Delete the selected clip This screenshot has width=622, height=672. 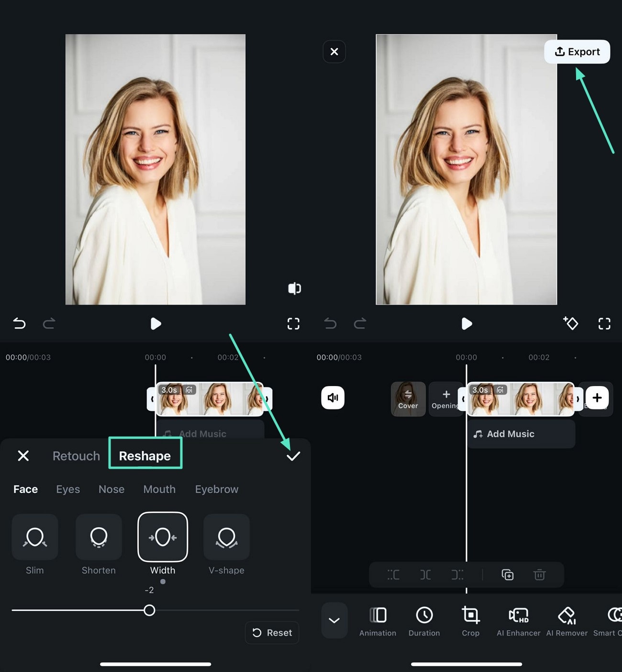click(540, 574)
